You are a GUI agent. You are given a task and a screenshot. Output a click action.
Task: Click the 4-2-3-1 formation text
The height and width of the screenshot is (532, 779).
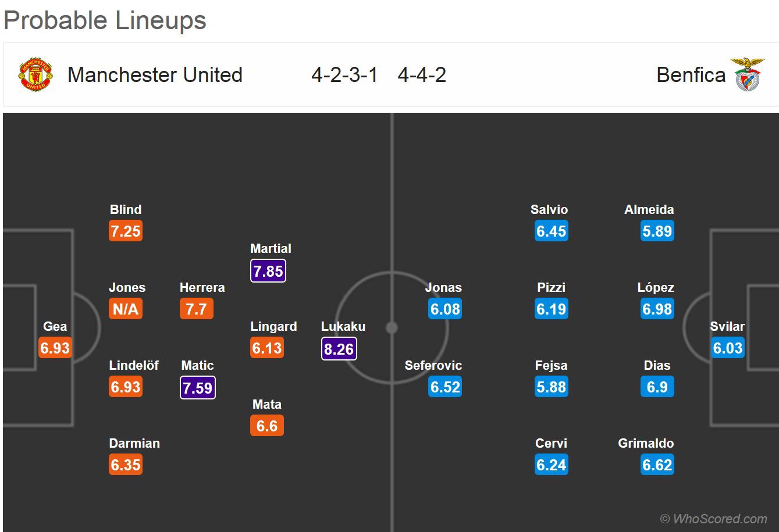pyautogui.click(x=344, y=75)
